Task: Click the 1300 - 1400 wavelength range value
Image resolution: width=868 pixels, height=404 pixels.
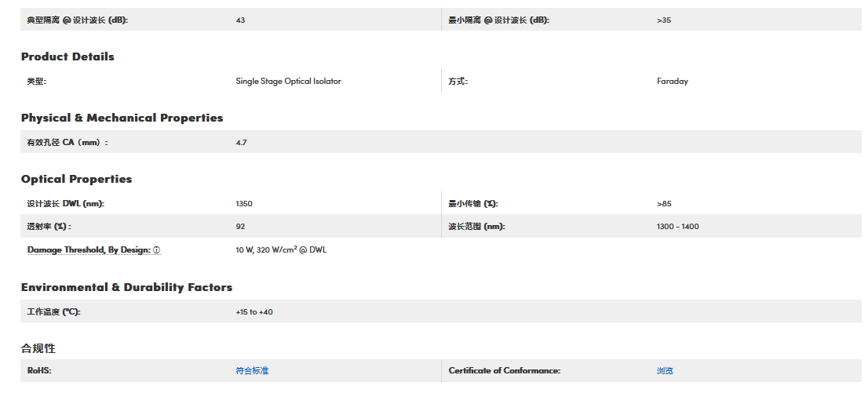Action: [x=677, y=227]
